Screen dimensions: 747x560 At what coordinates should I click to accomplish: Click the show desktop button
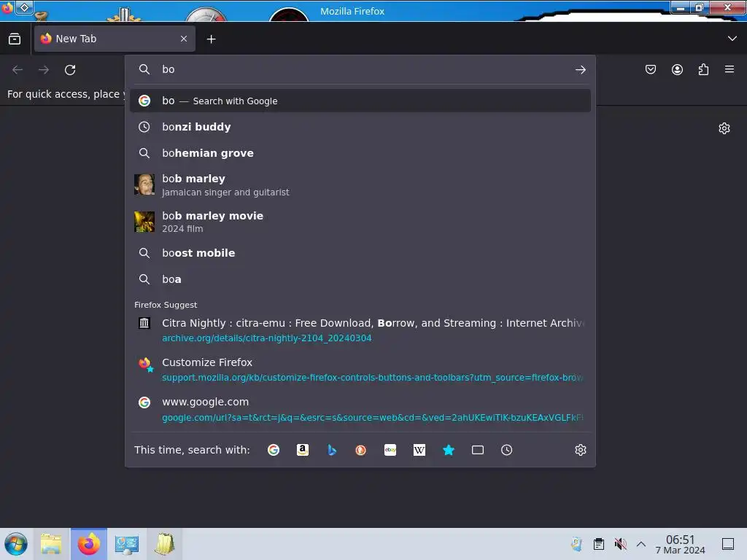(x=728, y=544)
